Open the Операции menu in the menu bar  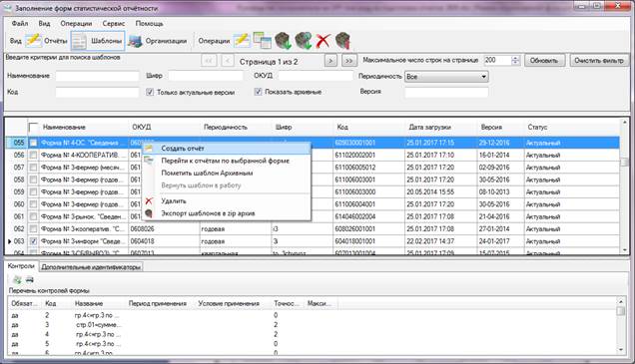76,24
